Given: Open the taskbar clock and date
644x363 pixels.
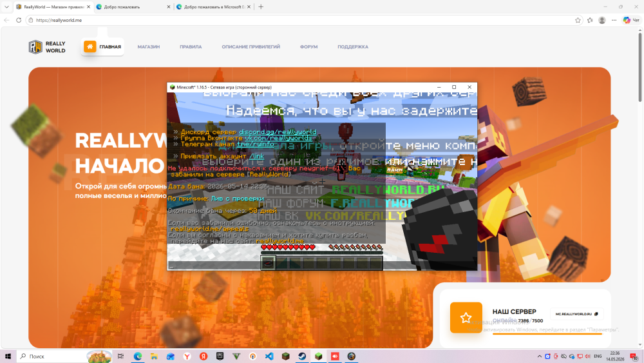Looking at the screenshot, I should click(615, 357).
